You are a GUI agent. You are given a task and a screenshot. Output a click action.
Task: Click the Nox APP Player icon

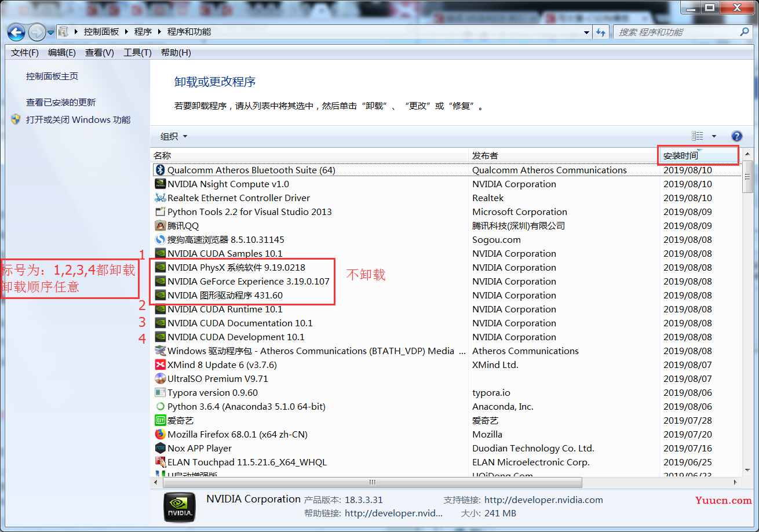[x=160, y=449]
